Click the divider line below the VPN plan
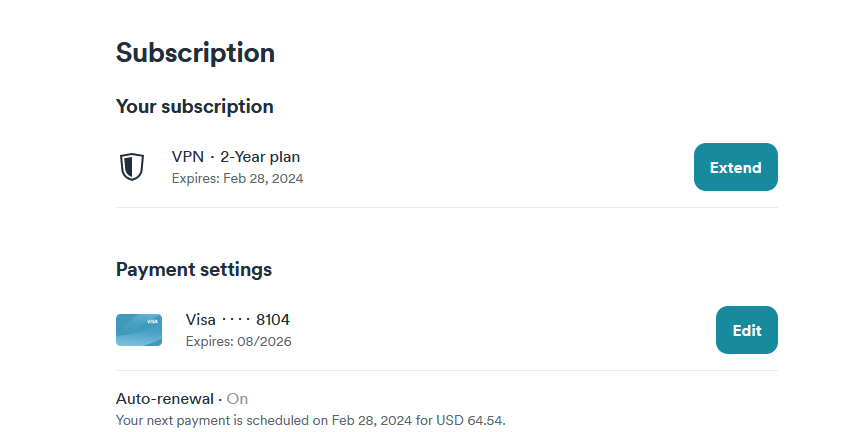This screenshot has height=432, width=859. pos(446,208)
